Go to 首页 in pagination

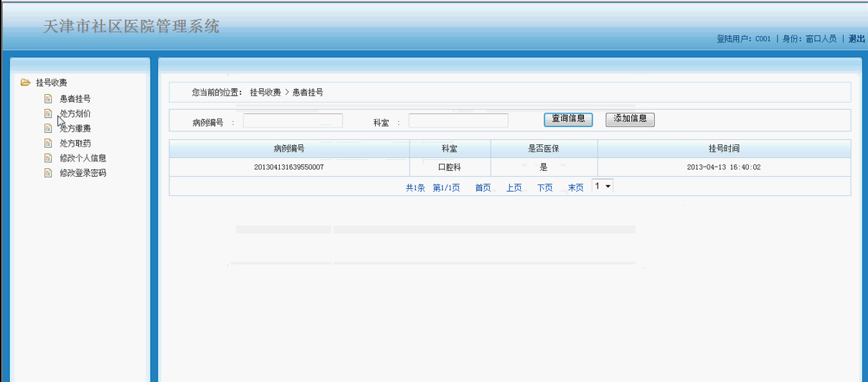click(x=483, y=187)
